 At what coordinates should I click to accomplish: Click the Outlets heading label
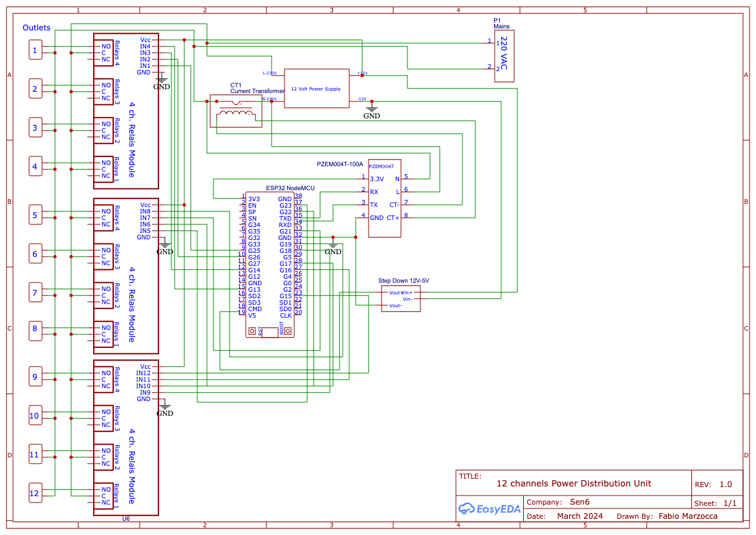pyautogui.click(x=36, y=28)
